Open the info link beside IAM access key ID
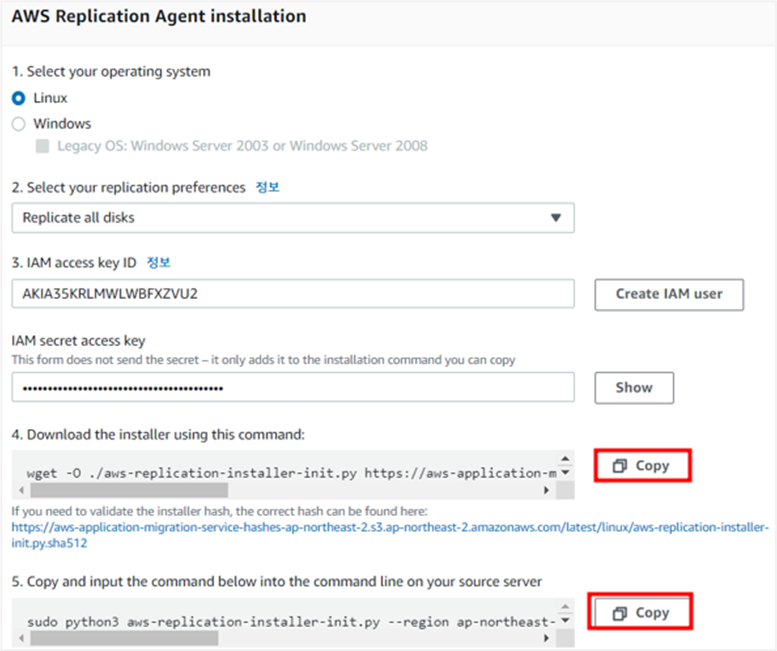The image size is (777, 651). point(159,263)
